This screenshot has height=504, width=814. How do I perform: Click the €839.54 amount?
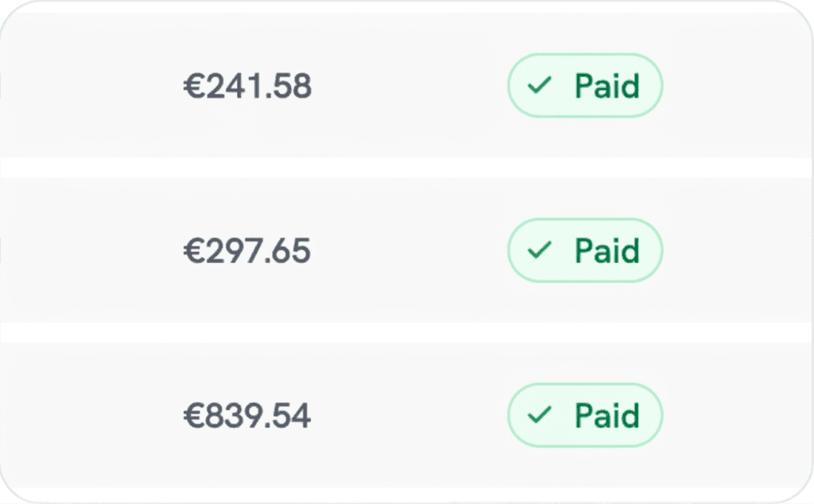click(247, 415)
